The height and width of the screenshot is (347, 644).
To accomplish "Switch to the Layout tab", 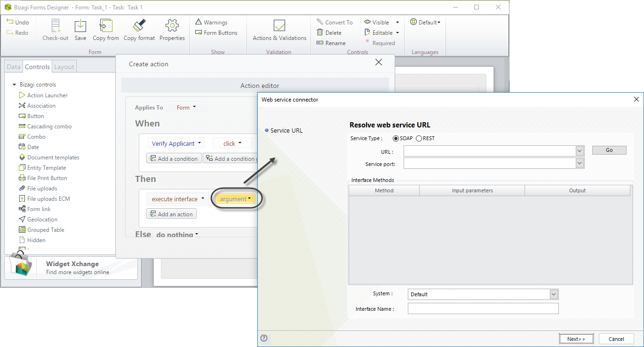I will point(64,67).
